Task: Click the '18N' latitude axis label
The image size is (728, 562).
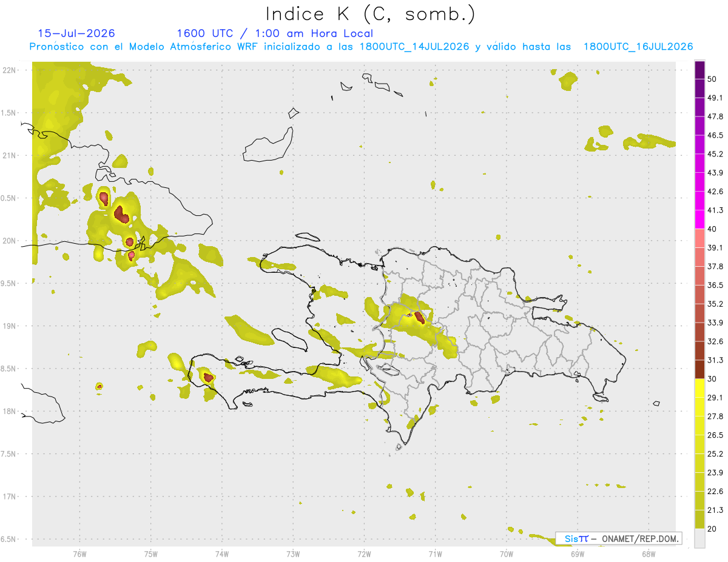Action: 10,411
